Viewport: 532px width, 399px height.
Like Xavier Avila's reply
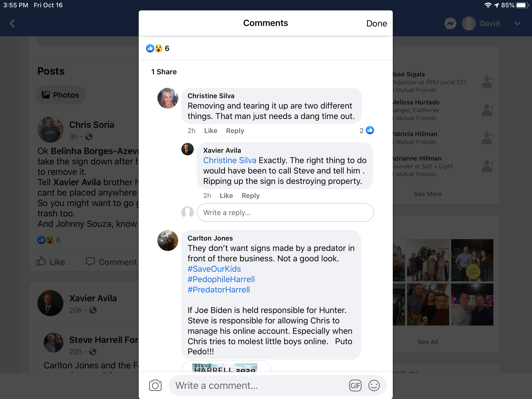[226, 196]
